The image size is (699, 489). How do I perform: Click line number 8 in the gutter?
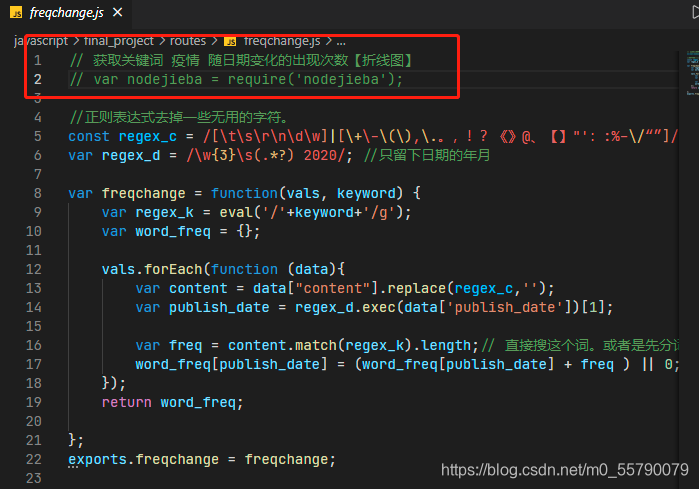click(x=37, y=193)
